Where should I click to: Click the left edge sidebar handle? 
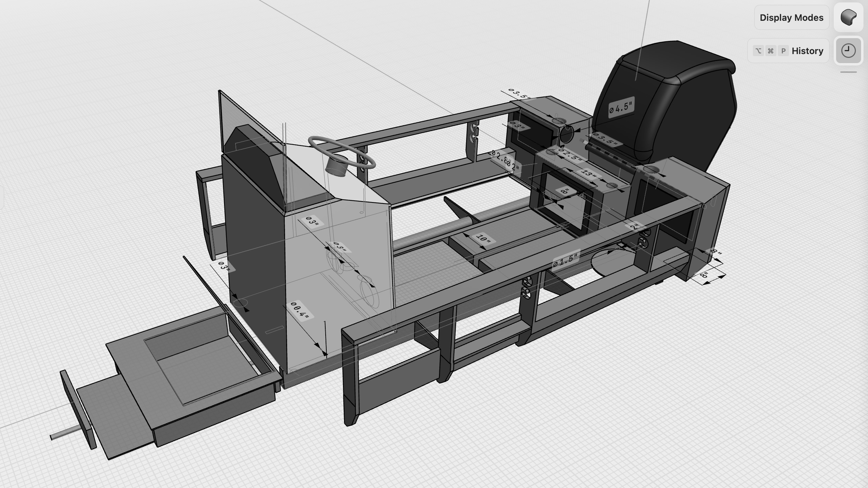(x=1, y=198)
